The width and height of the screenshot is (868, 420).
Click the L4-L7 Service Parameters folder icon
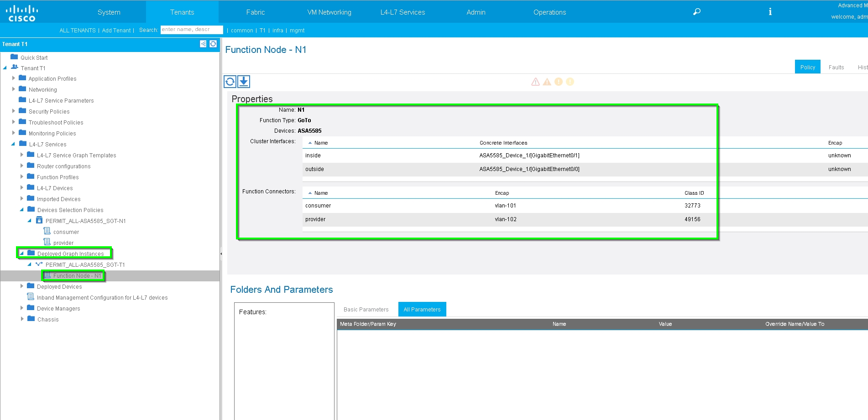coord(22,100)
